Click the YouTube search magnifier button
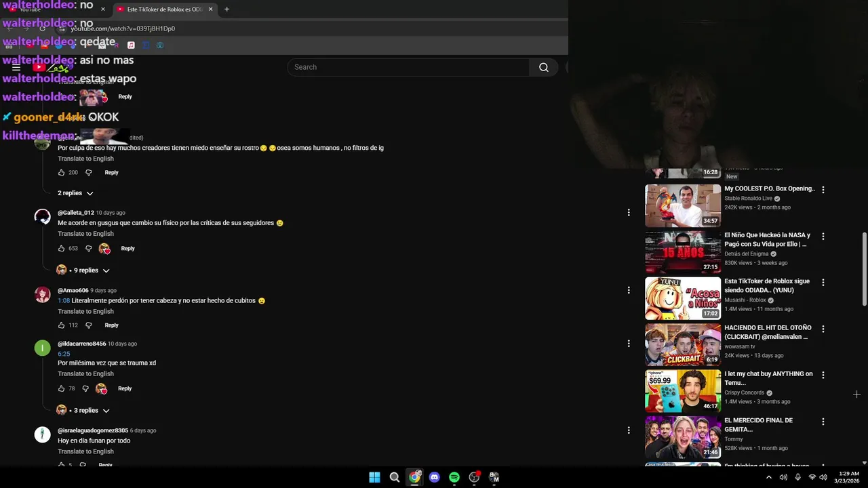This screenshot has width=868, height=488. [x=544, y=67]
